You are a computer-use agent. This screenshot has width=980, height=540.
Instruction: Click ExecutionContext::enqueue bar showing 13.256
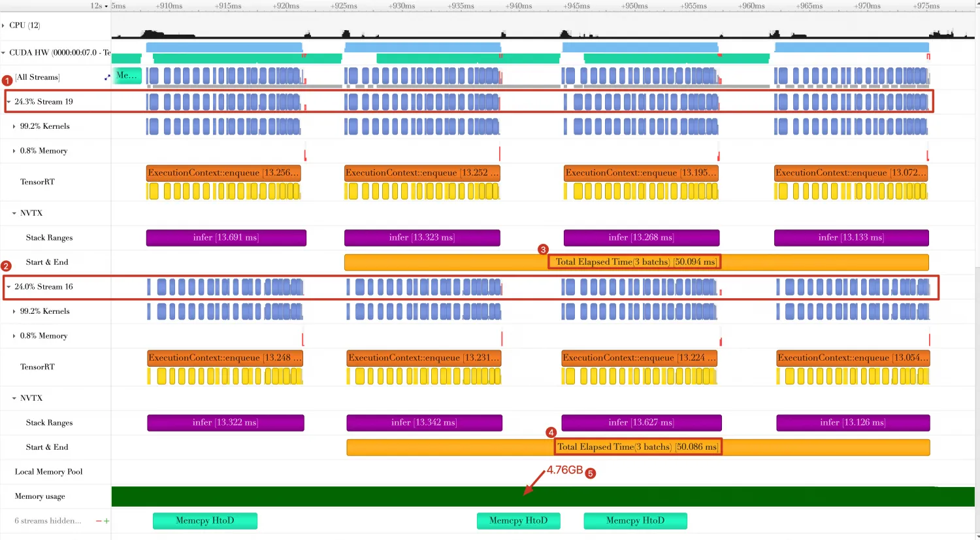(x=223, y=173)
